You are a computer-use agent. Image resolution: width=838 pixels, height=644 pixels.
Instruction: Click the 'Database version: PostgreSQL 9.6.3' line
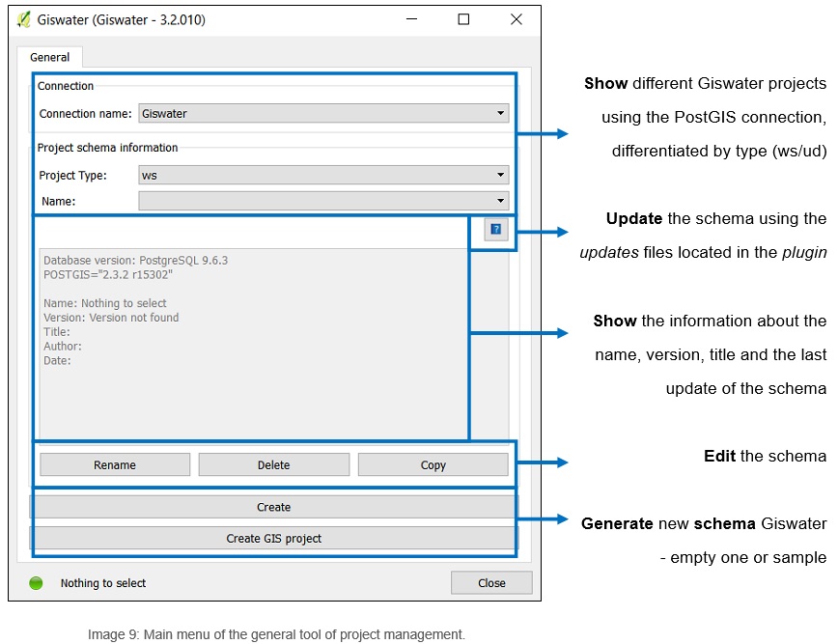tap(136, 261)
